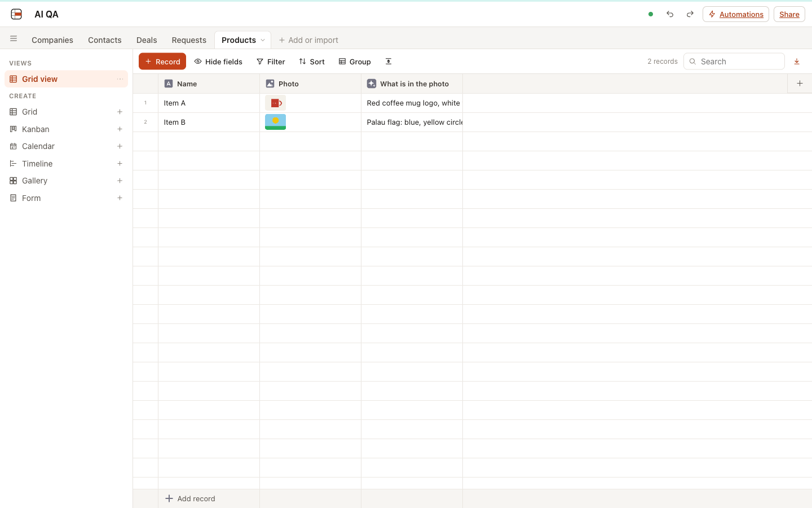Open Hide fields visibility options
Screen dimensions: 812x508
coord(218,62)
